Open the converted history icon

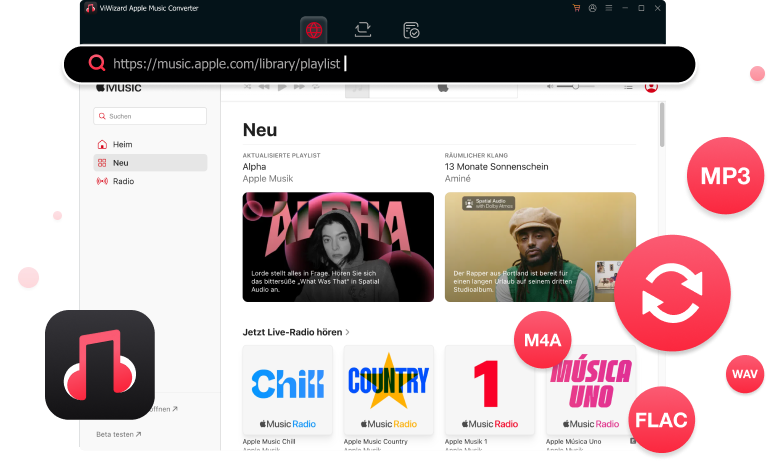[x=411, y=30]
